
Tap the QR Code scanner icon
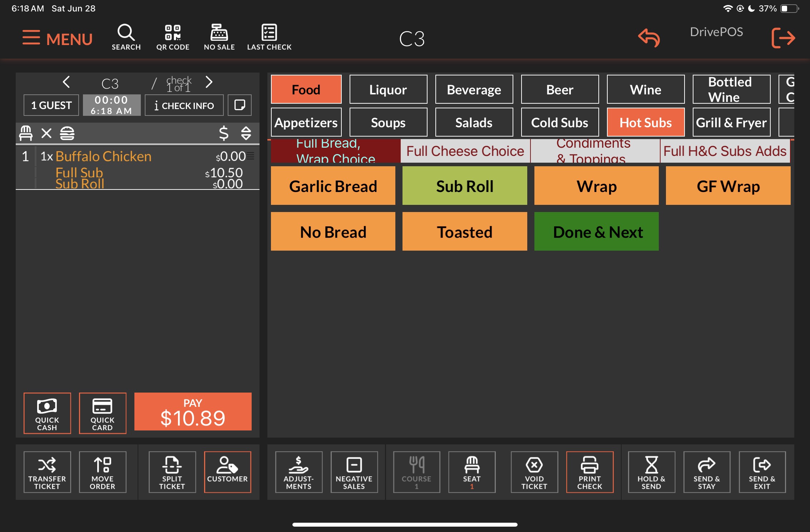(173, 37)
